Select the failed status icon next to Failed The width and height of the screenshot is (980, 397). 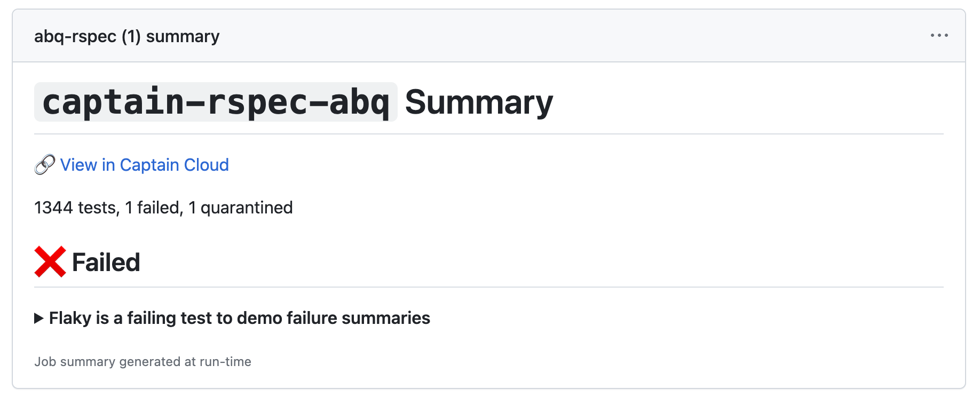[x=49, y=261]
